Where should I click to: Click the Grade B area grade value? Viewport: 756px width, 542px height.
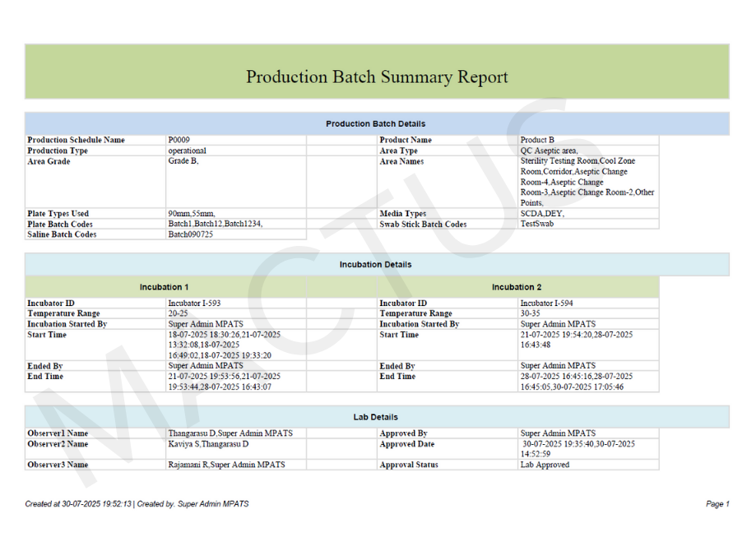click(183, 162)
